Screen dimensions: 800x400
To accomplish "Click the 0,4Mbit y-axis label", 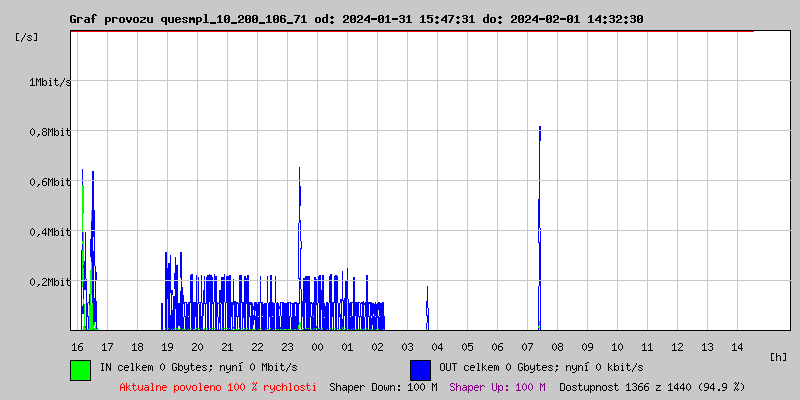I will (x=50, y=232).
